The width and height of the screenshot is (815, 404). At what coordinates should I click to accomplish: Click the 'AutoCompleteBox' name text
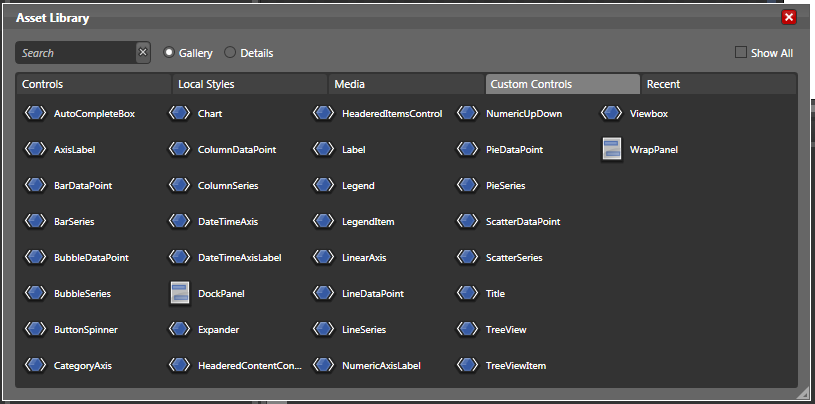pos(95,113)
